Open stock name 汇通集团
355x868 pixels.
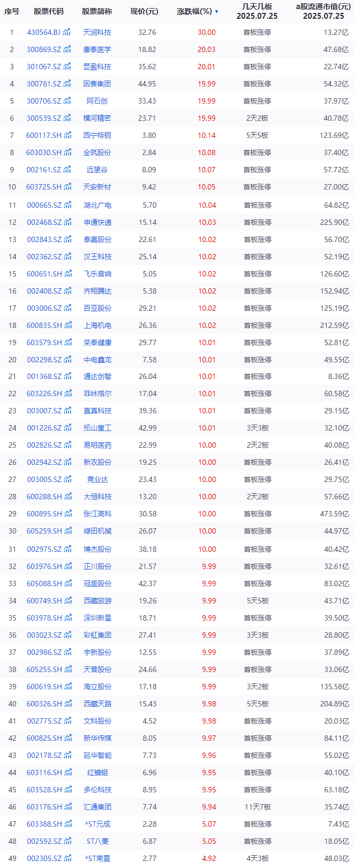pos(98,807)
